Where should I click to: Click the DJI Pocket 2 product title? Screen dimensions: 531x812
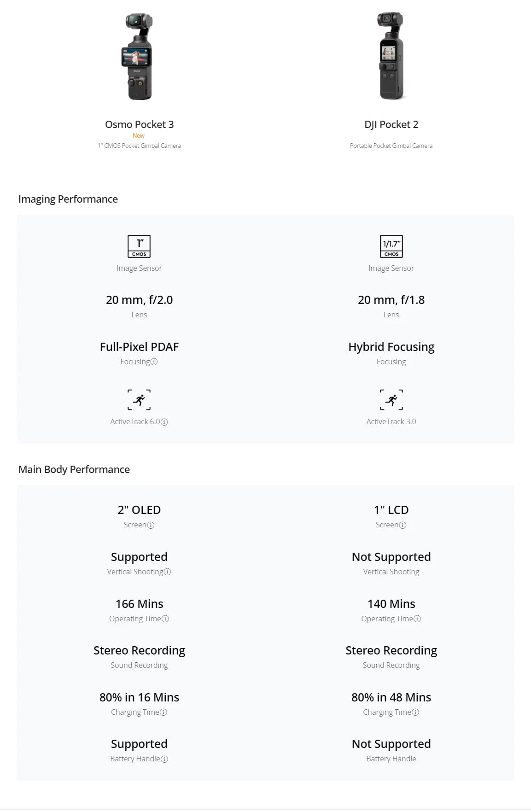tap(391, 124)
